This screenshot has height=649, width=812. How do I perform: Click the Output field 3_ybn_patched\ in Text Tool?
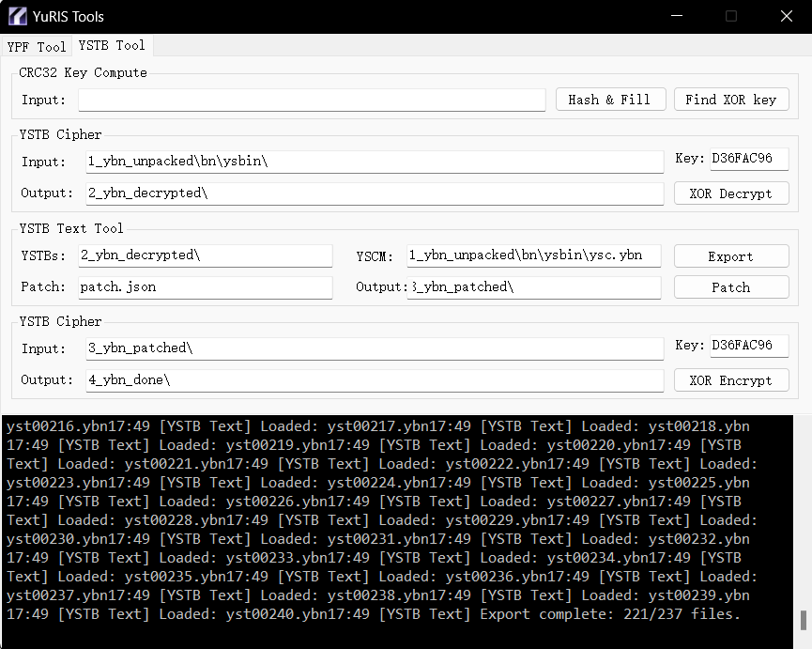coord(534,287)
